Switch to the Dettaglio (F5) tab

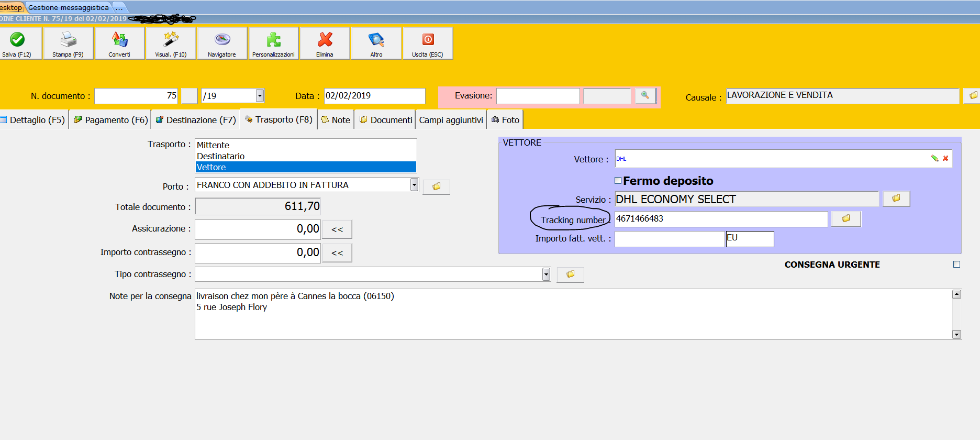point(34,120)
